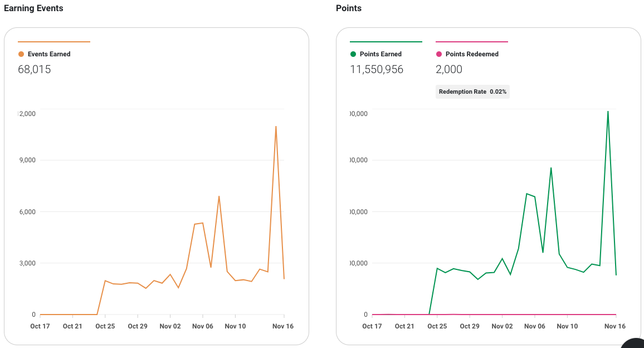
Task: Click the Oct 21 label in Earning Events chart
Action: (72, 326)
